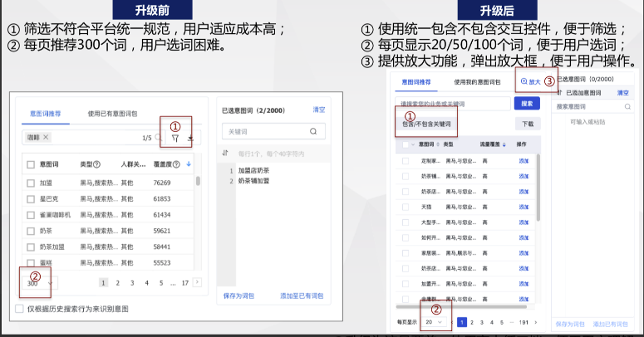Go to page 3 in 升级前 pagination

pyautogui.click(x=132, y=283)
